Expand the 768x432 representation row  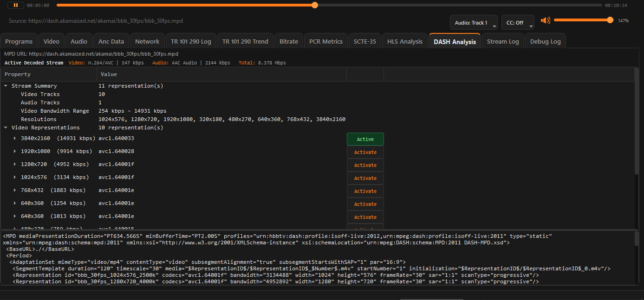pyautogui.click(x=15, y=191)
